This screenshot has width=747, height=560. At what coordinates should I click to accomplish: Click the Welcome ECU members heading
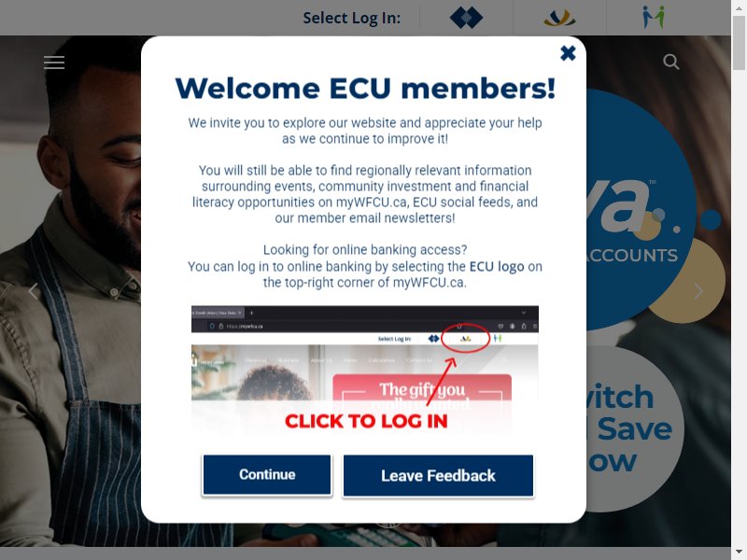pyautogui.click(x=365, y=89)
